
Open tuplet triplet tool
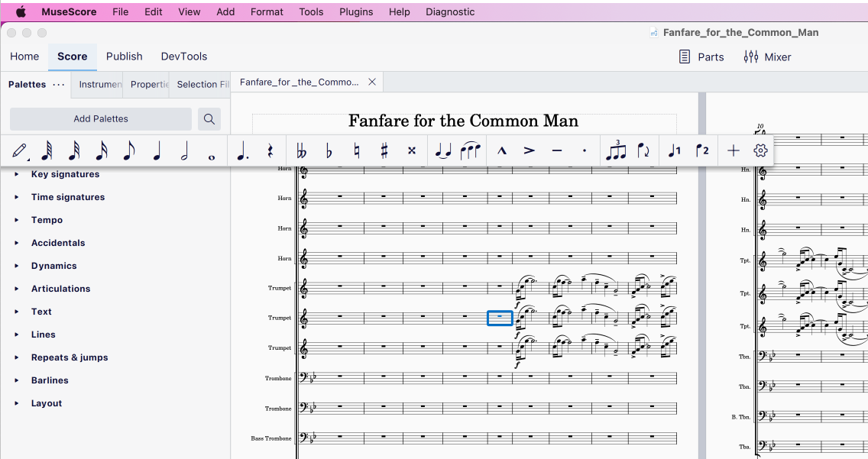point(616,150)
